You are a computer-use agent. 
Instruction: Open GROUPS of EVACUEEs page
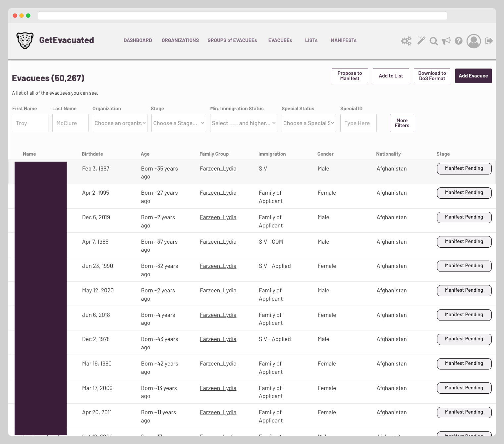click(232, 40)
